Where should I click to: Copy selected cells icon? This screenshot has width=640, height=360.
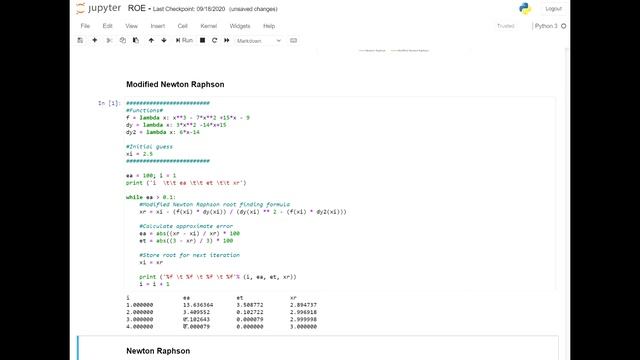pos(122,40)
